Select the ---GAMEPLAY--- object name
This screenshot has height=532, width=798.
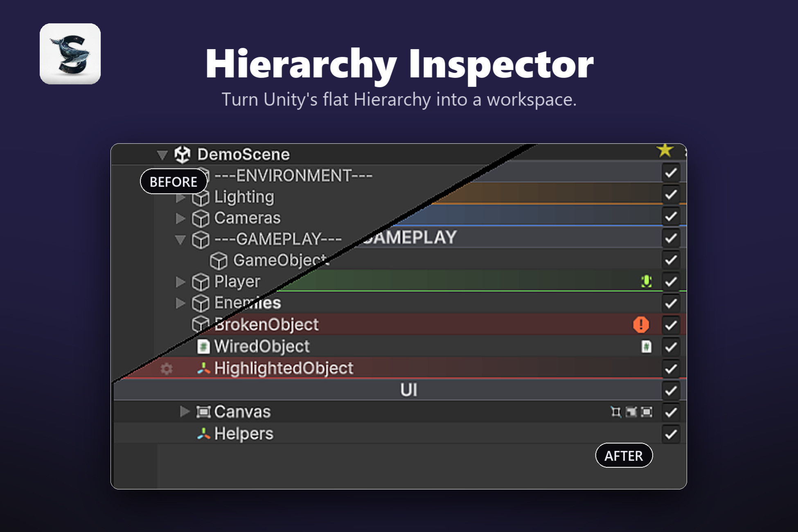278,239
